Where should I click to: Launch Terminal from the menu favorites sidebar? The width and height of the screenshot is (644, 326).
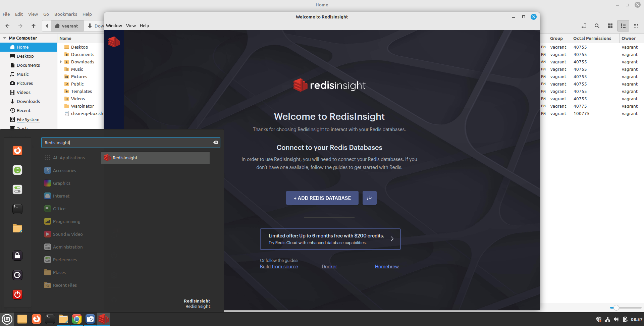tap(17, 209)
